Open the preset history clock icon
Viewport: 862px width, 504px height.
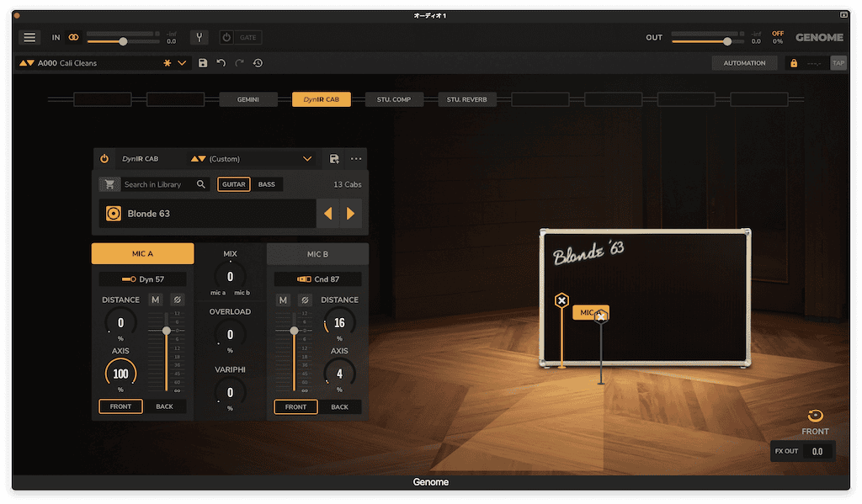(258, 63)
